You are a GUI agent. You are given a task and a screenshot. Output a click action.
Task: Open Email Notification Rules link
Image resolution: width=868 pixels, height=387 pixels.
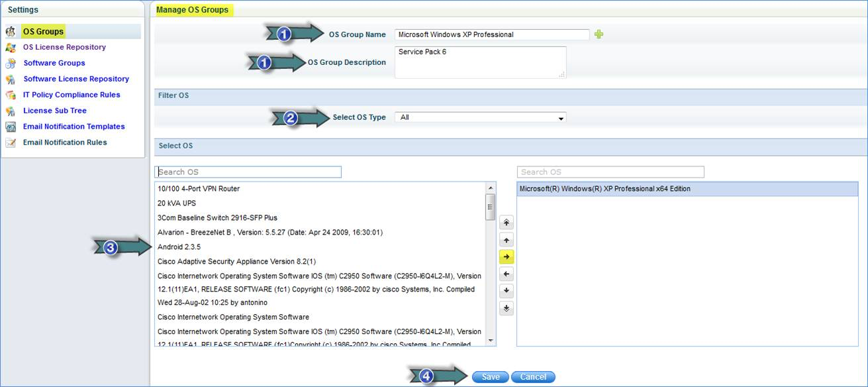(65, 142)
